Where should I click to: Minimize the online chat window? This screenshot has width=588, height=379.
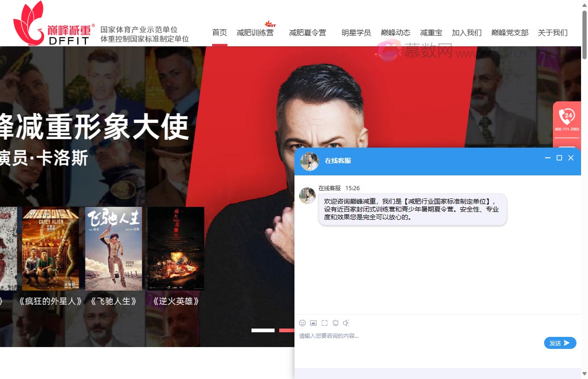(548, 158)
